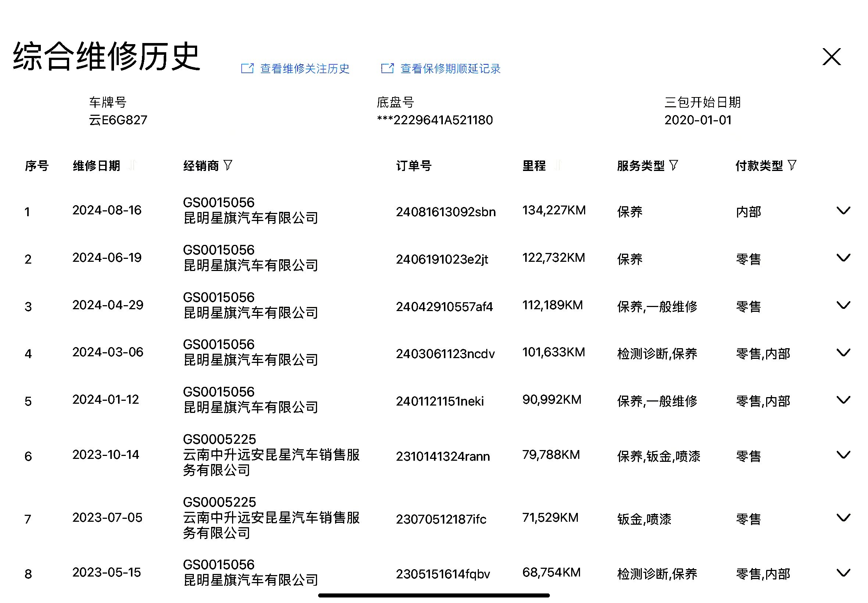Expand row 4 dated 2024-03-06
Screen dimensions: 868x603
click(843, 353)
